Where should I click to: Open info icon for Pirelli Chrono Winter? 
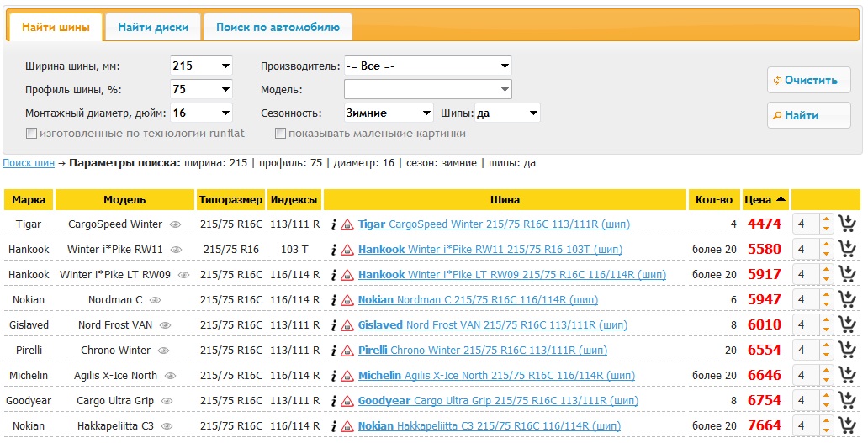pos(333,351)
